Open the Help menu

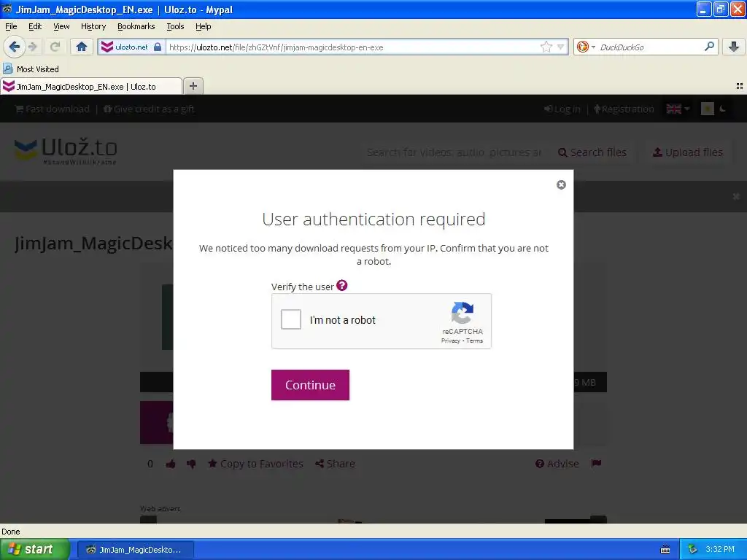[x=203, y=26]
